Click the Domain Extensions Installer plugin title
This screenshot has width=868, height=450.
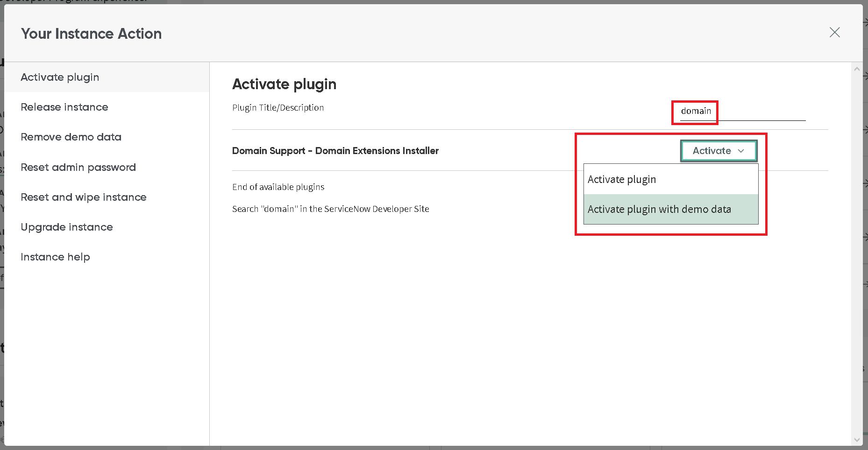pyautogui.click(x=335, y=151)
